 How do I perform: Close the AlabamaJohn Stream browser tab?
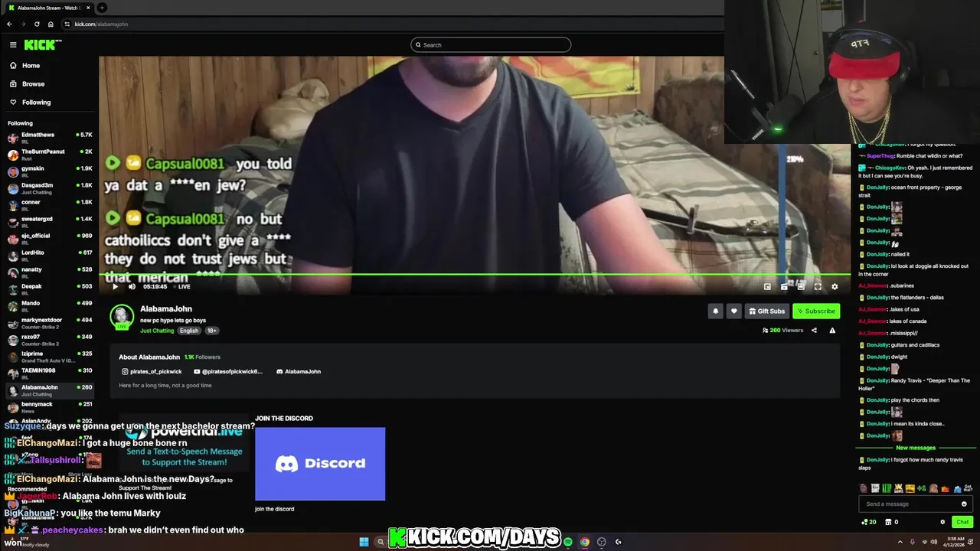coord(87,8)
